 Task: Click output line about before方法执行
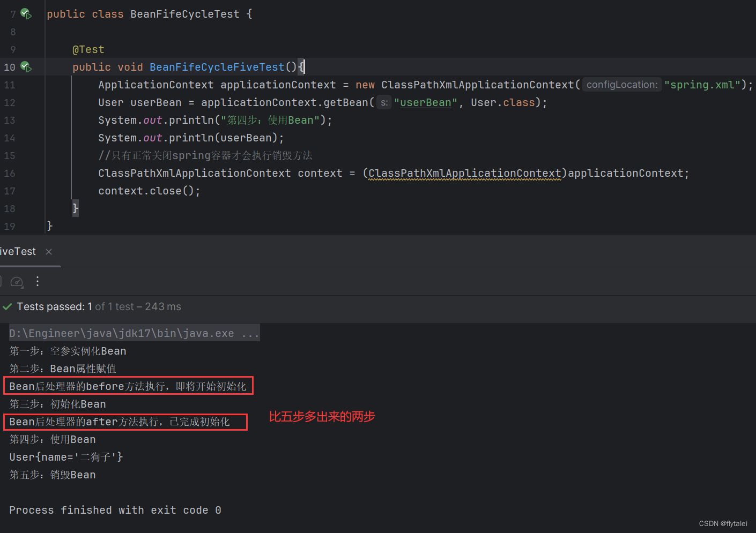point(128,386)
